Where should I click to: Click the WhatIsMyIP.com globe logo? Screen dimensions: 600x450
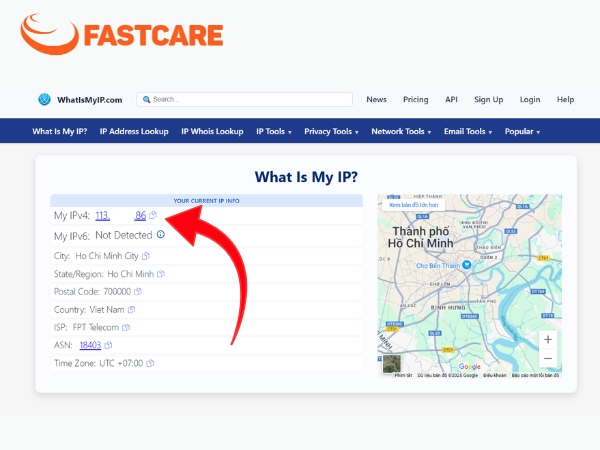point(44,99)
